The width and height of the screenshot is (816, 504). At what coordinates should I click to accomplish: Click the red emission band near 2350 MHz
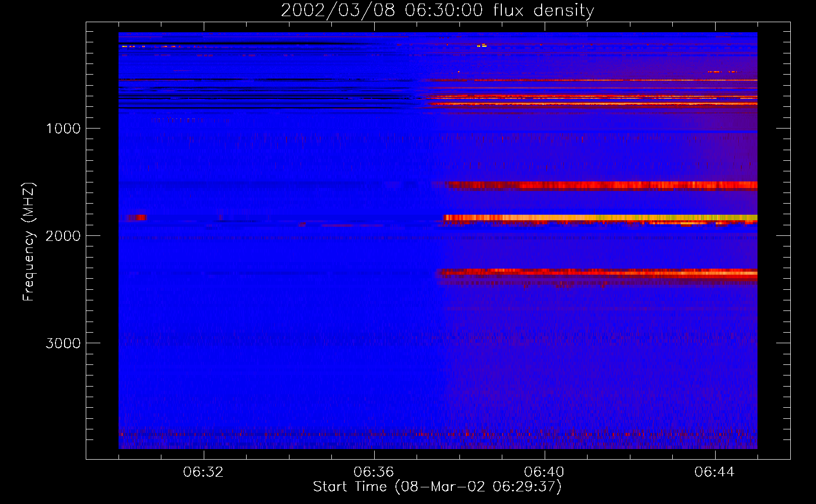[598, 274]
